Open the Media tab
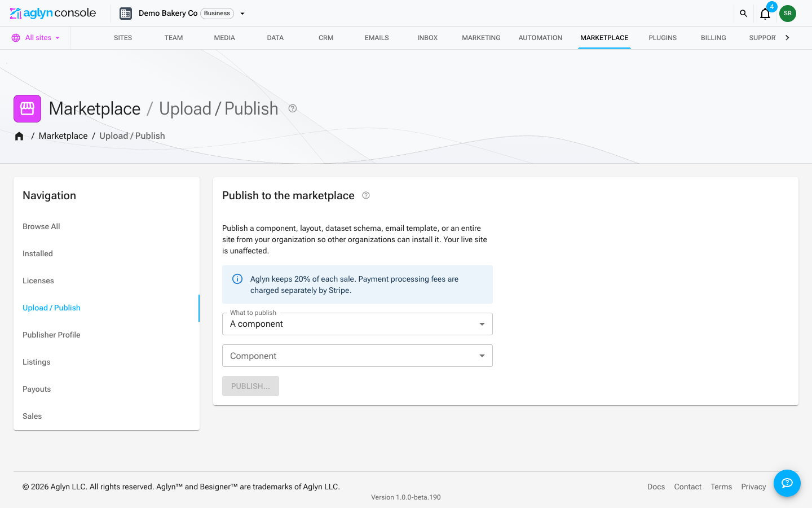812x508 pixels. [224, 38]
